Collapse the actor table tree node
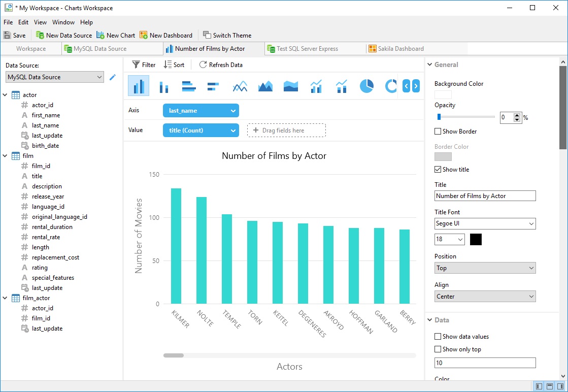Viewport: 568px width, 392px height. point(5,95)
